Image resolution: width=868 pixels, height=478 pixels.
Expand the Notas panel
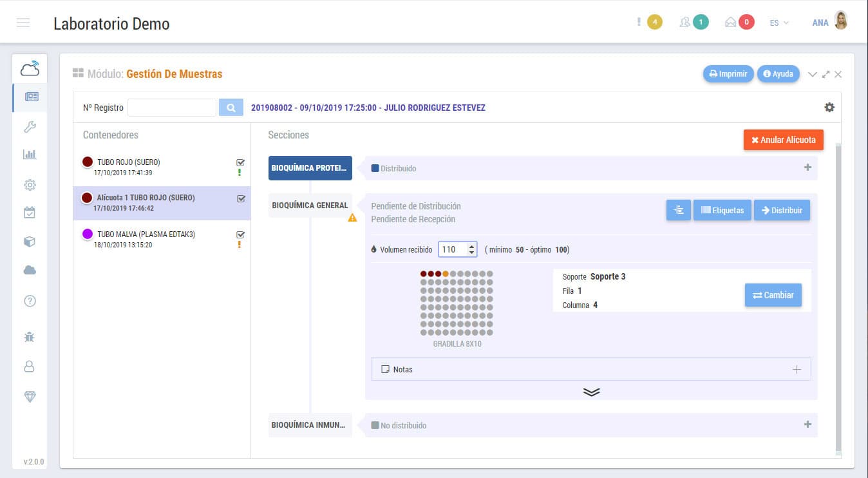(797, 369)
